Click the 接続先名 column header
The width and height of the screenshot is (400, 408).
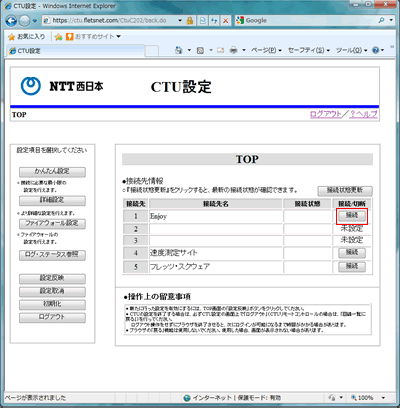click(216, 204)
